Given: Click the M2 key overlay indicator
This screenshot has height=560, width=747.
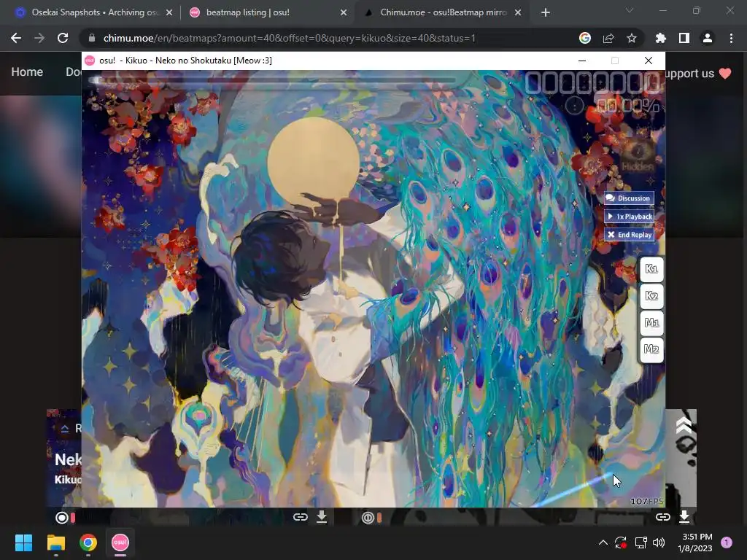Looking at the screenshot, I should click(651, 349).
